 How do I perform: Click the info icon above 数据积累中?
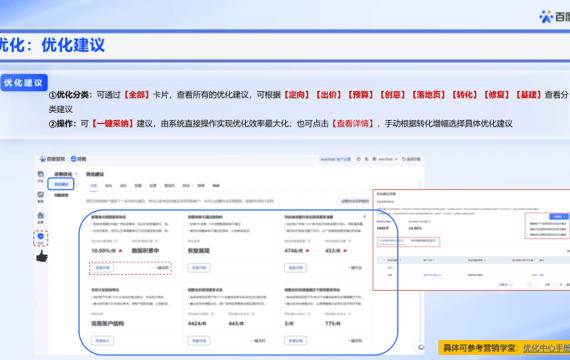[x=156, y=241]
